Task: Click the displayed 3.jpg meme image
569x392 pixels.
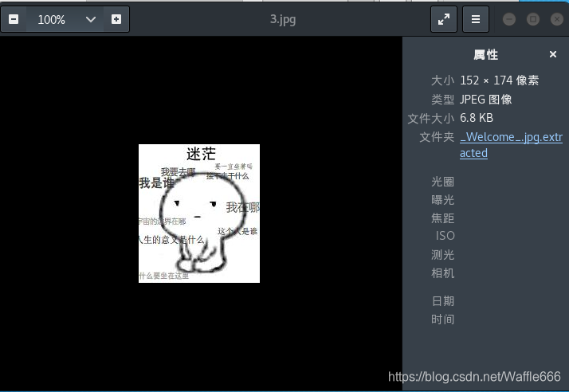Action: pyautogui.click(x=199, y=214)
